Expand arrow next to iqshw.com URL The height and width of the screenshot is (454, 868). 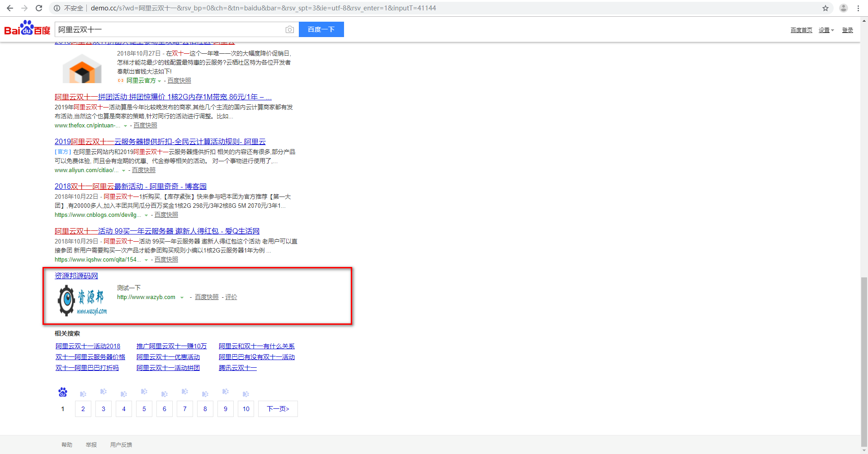click(146, 260)
